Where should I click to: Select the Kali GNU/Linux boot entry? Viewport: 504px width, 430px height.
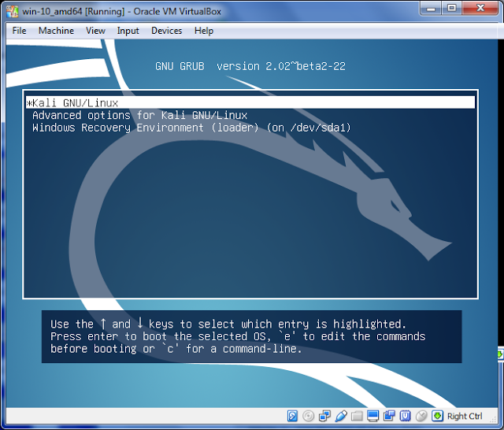tap(250, 102)
